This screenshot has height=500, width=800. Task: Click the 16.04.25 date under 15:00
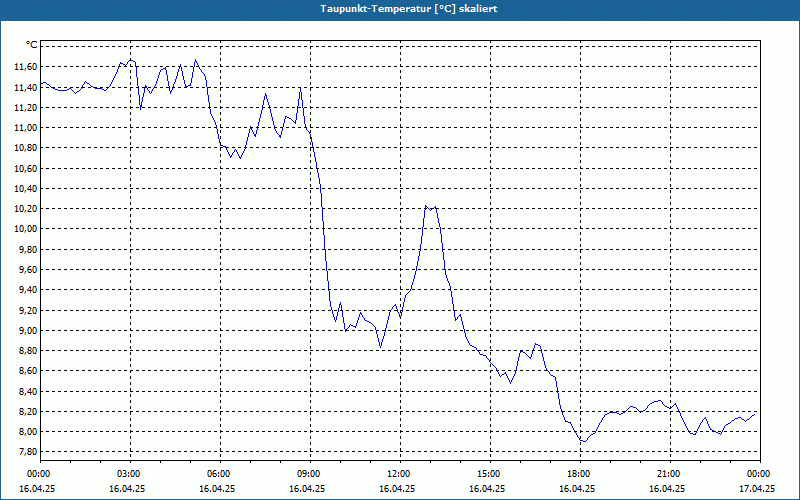[x=487, y=488]
